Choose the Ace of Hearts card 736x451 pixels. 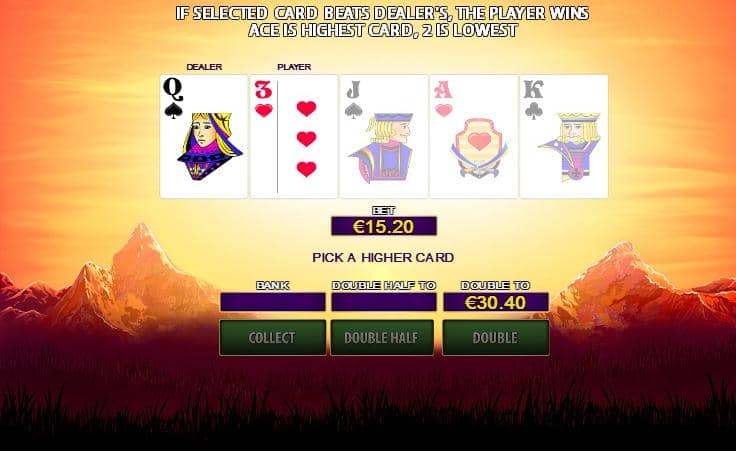tap(474, 136)
